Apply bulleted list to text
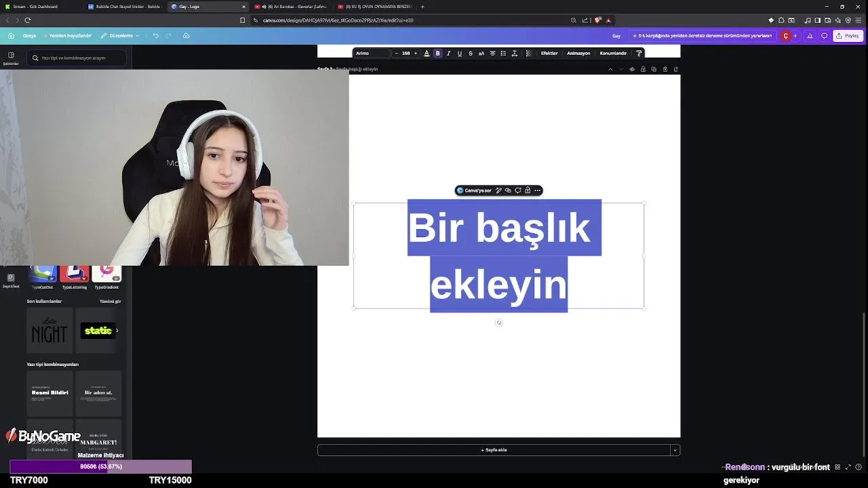The image size is (868, 488). tap(503, 54)
